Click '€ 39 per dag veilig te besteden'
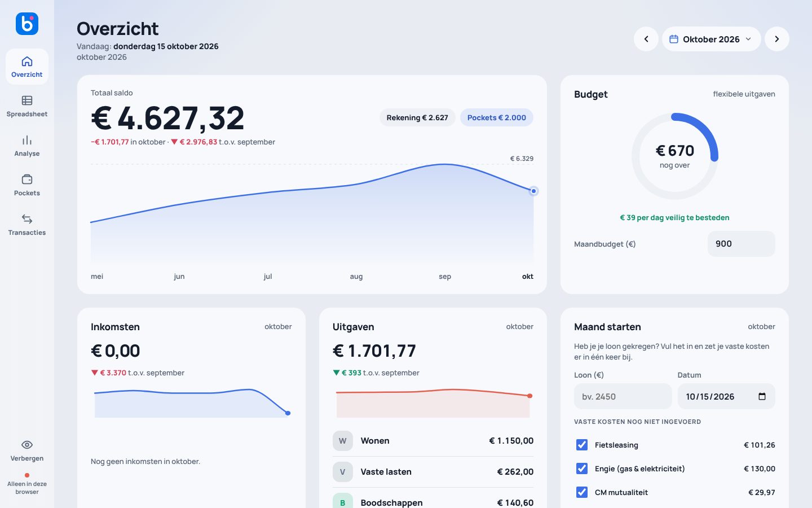The image size is (812, 508). click(675, 217)
